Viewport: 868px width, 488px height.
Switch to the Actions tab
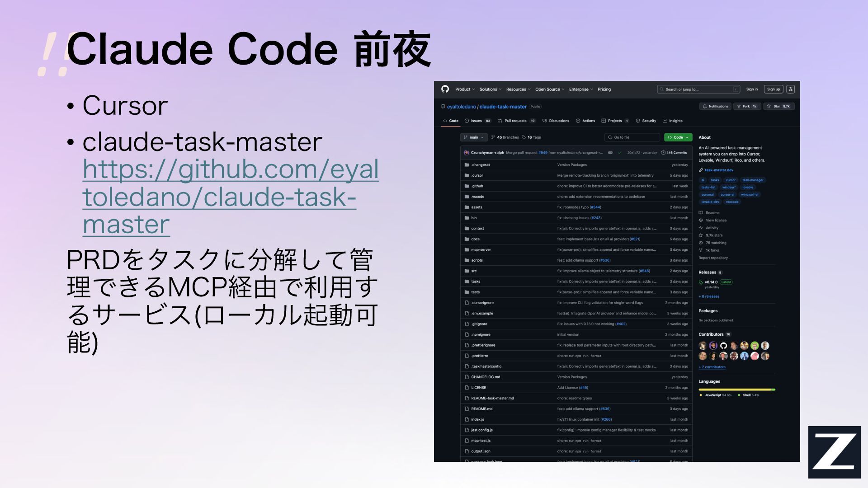(585, 121)
